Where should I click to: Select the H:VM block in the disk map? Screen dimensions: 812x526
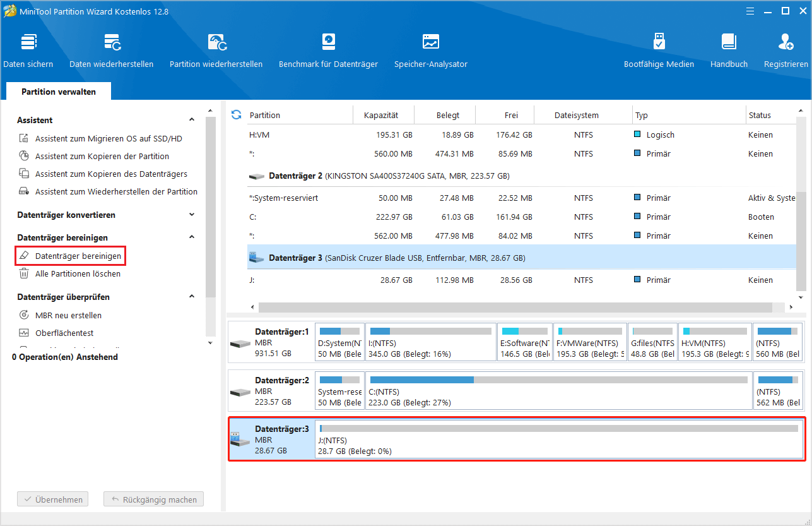point(715,342)
